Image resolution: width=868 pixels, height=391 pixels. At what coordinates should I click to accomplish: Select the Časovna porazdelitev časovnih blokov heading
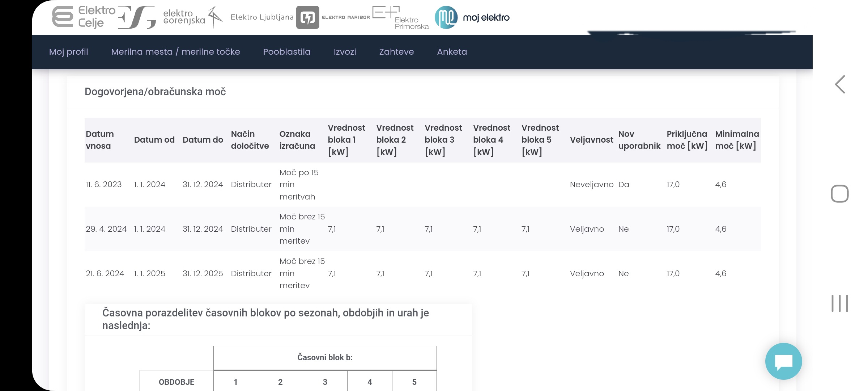265,319
